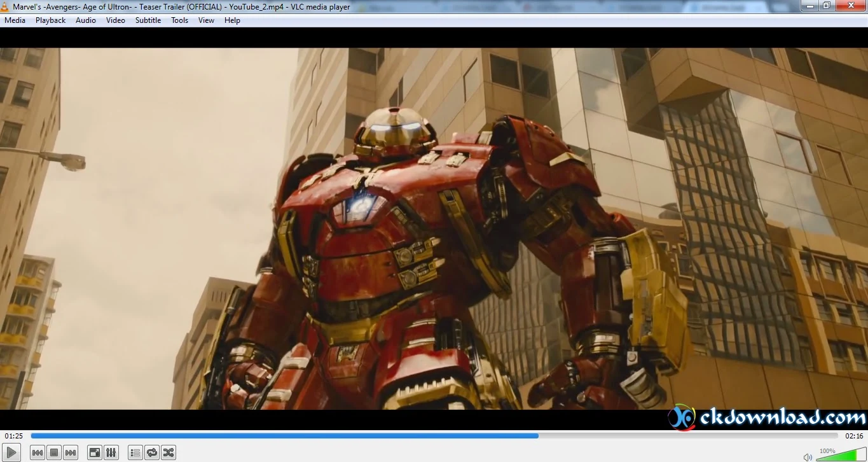Show extended settings and effects
This screenshot has width=868, height=462.
tap(111, 452)
